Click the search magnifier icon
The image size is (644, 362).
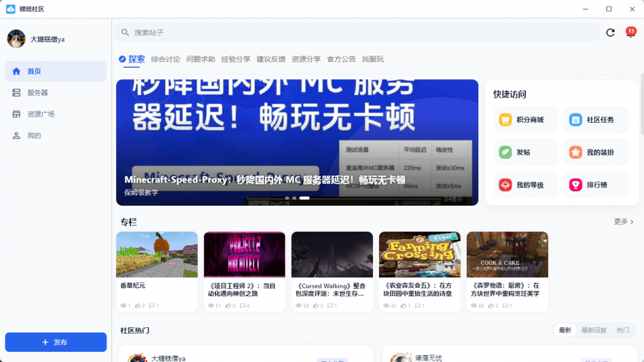[125, 32]
